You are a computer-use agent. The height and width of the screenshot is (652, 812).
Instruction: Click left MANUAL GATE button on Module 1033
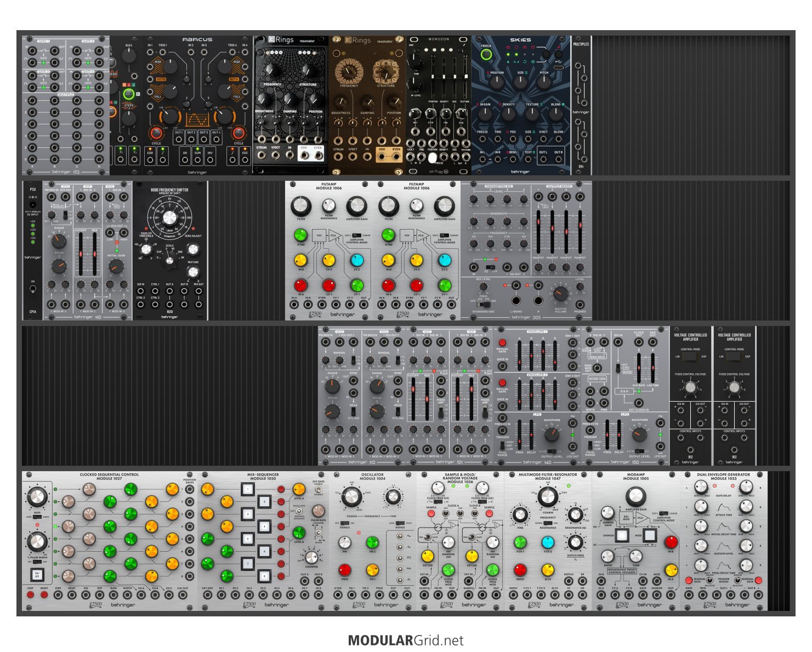pos(689,580)
